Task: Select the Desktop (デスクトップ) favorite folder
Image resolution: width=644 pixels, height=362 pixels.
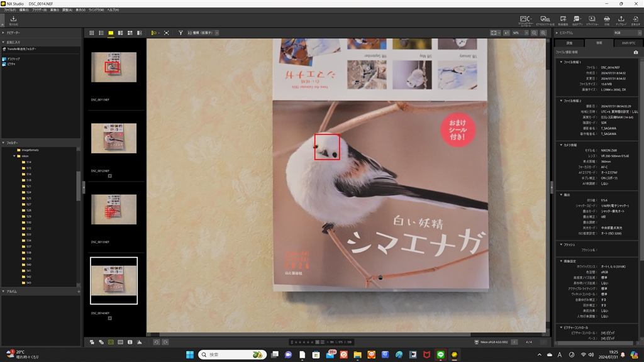Action: [x=13, y=59]
